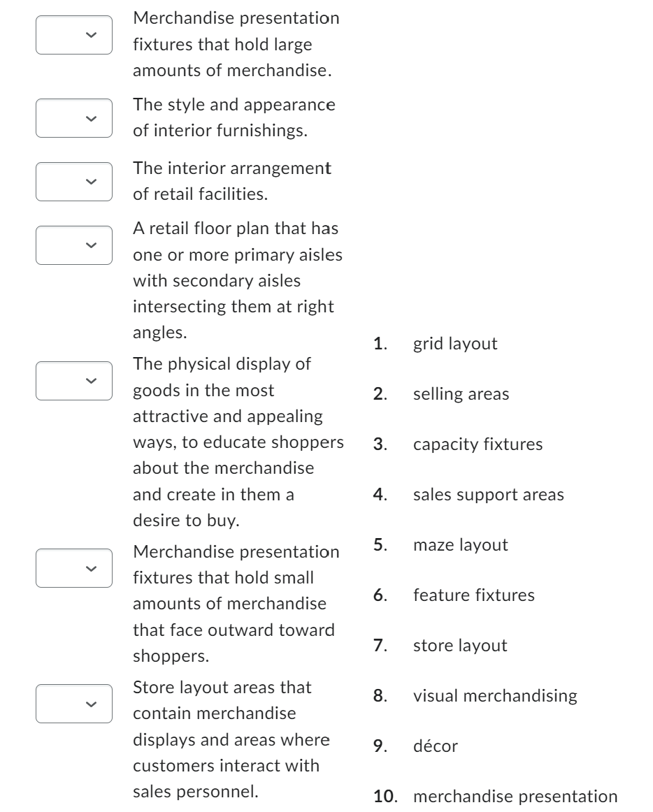Open dropdown for style of interior furnishings
Viewport: 653px width, 812px height.
click(74, 118)
